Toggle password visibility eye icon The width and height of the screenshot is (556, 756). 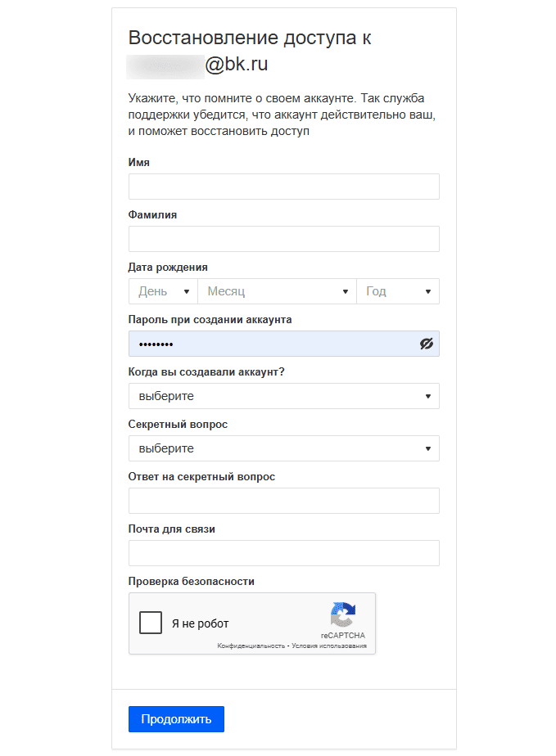pyautogui.click(x=426, y=344)
